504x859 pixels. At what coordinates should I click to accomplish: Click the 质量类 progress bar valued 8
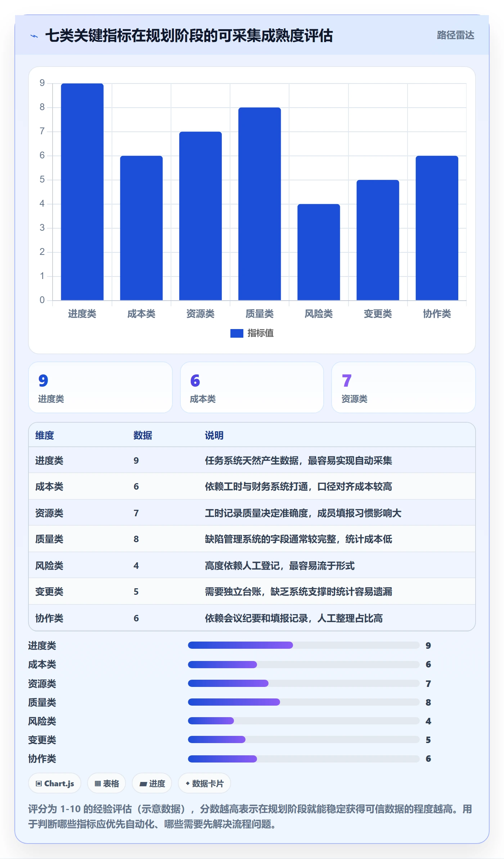tap(304, 702)
